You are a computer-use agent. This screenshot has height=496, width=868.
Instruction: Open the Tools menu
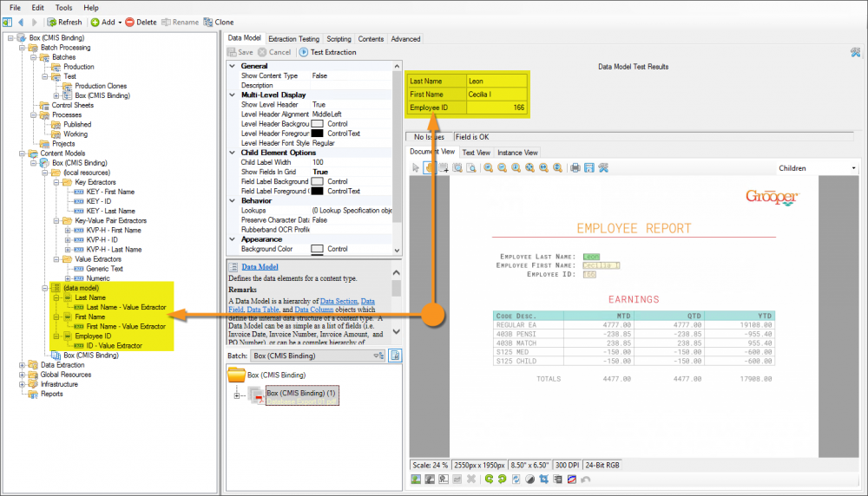[x=63, y=7]
